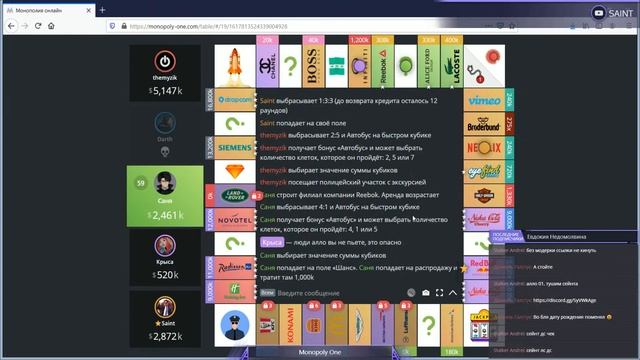Click the chance question mark beside Chanel
This screenshot has height=360, width=640.
pyautogui.click(x=290, y=66)
